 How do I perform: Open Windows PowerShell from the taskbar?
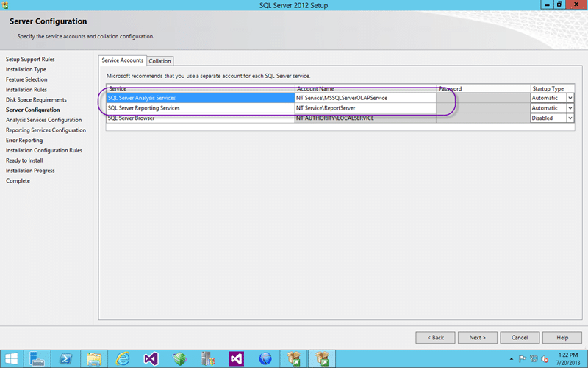point(65,359)
